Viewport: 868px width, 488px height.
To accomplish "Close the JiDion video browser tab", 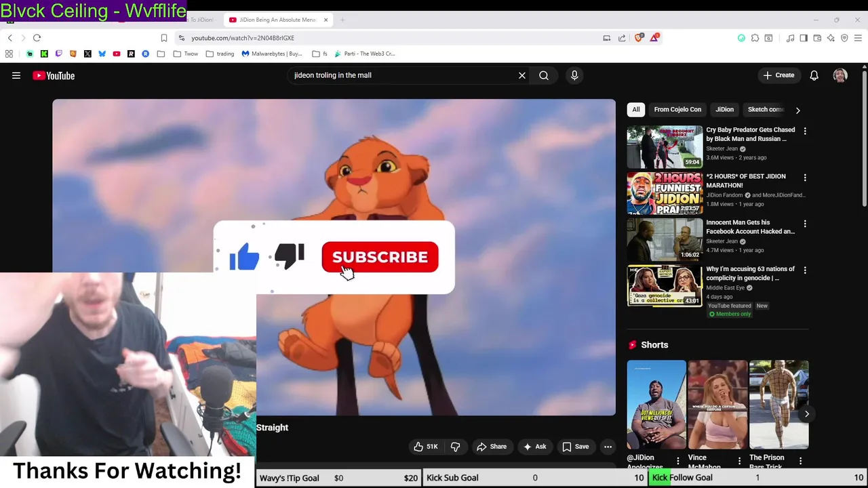I will tap(325, 20).
